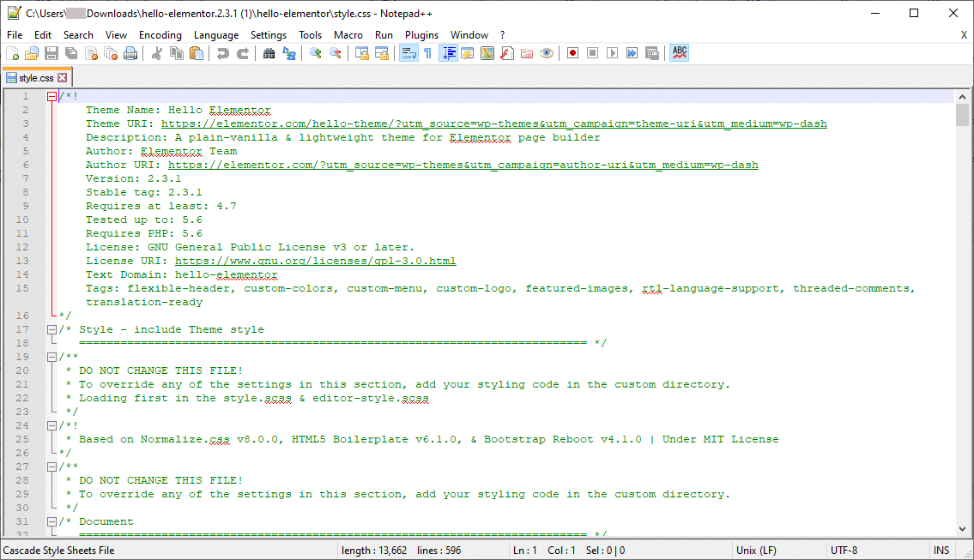
Task: Collapse the theme header comment block
Action: [51, 96]
